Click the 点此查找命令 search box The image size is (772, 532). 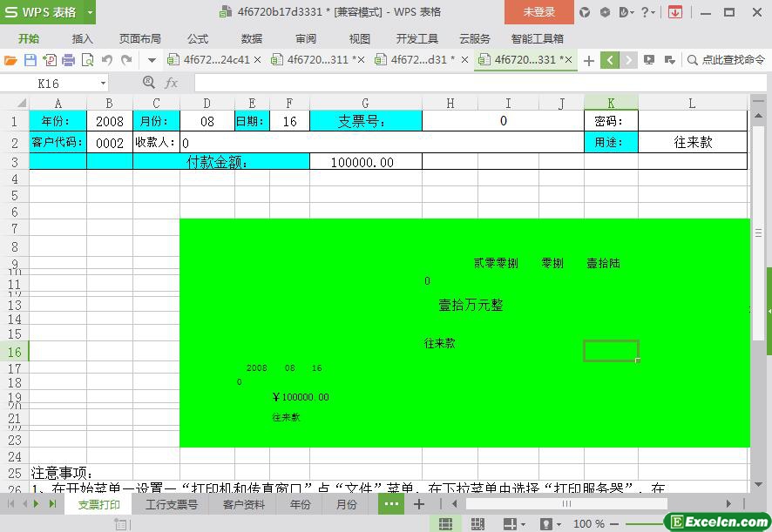726,60
